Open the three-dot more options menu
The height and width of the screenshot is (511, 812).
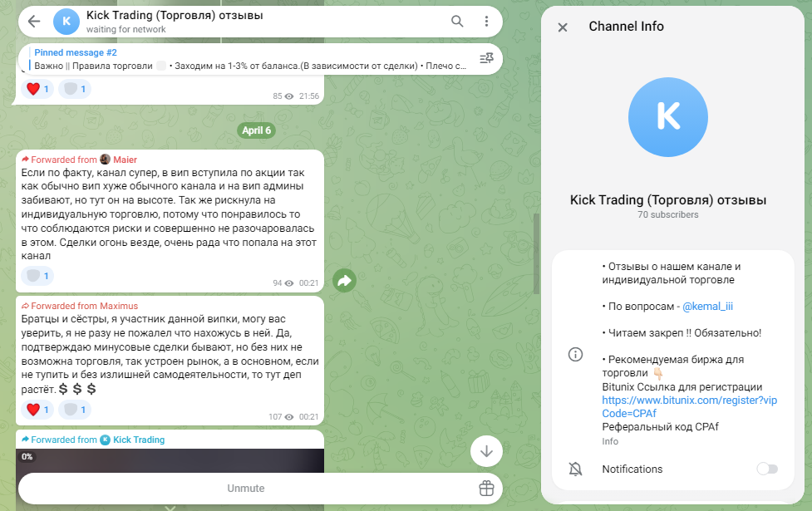pos(486,22)
